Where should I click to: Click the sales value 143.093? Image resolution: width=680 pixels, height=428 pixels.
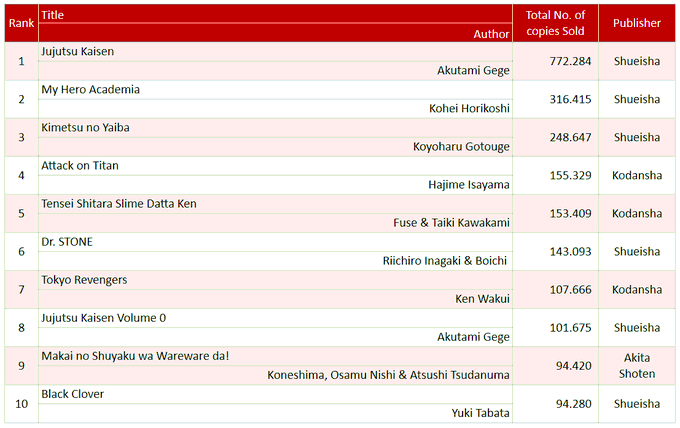click(570, 252)
